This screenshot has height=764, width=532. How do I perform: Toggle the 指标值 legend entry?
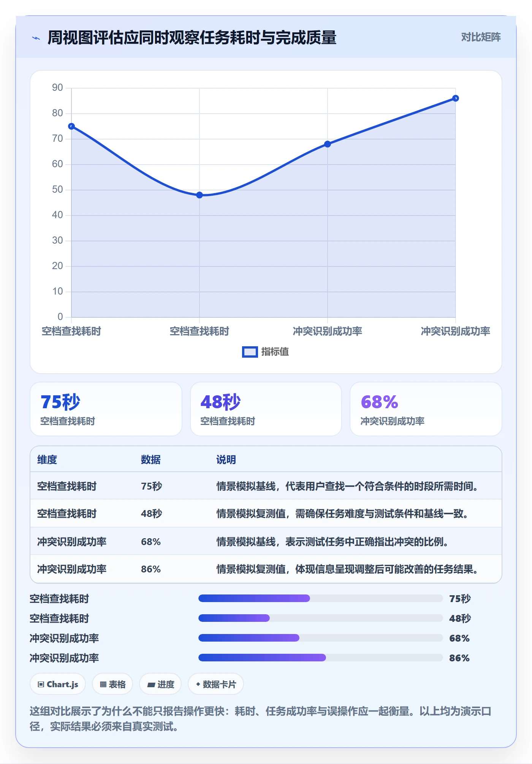266,352
